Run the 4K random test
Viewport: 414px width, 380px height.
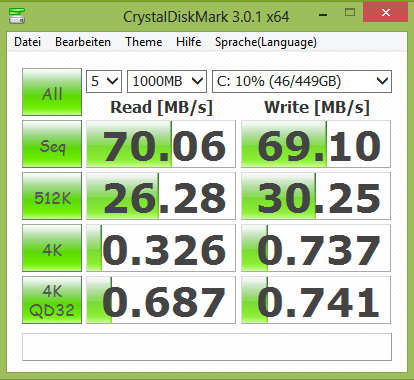52,248
